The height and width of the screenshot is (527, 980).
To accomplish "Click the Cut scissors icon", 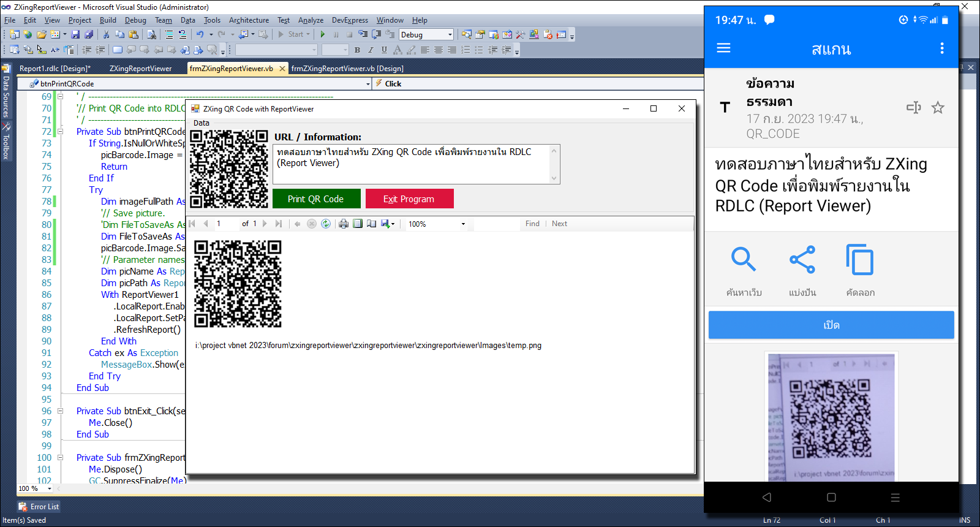I will [x=106, y=34].
